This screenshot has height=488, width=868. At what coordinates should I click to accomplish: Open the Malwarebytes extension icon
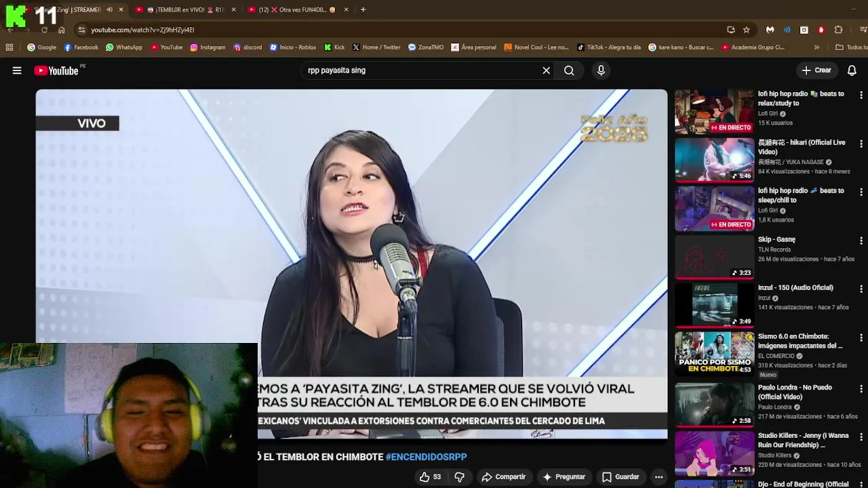pos(770,30)
